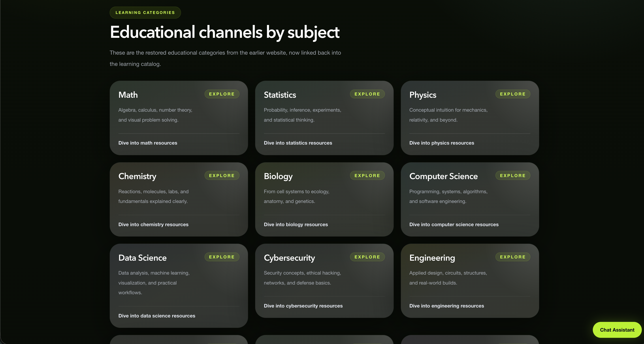Screen dimensions: 644x344
Task: Open Dive into computer science resources
Action: point(454,225)
